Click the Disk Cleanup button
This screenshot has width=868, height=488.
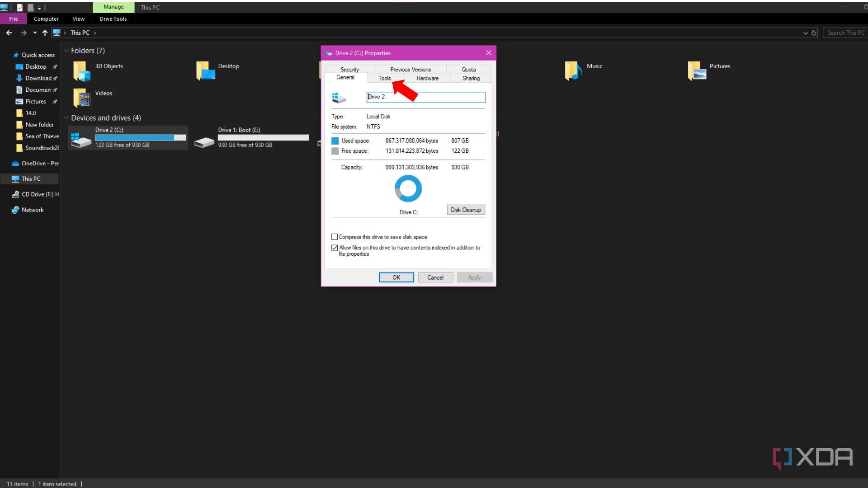coord(466,210)
